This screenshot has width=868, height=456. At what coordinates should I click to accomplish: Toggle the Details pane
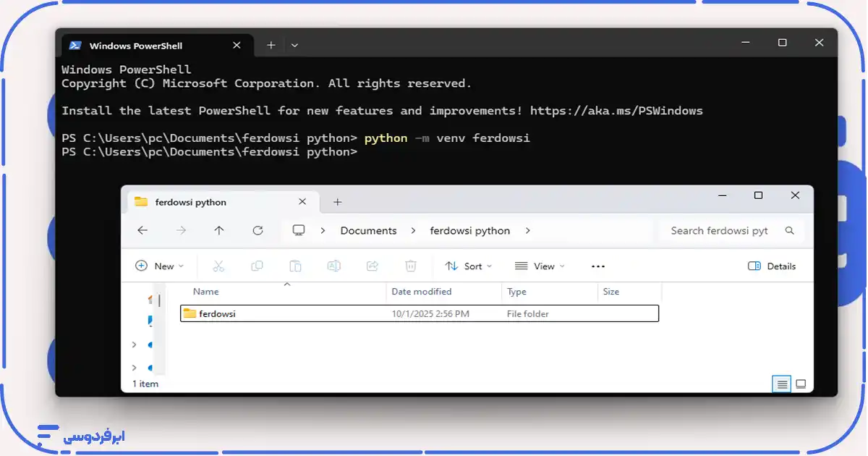(772, 266)
